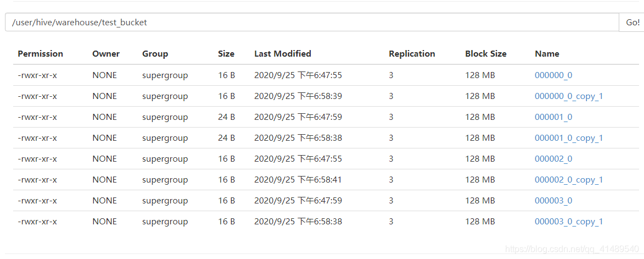Focus the directory path input field

point(312,22)
